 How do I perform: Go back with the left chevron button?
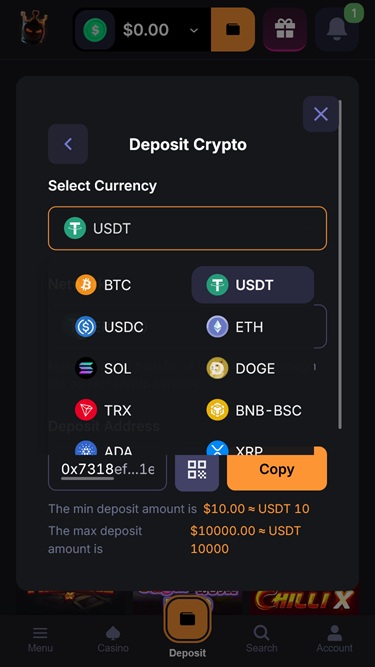coord(68,144)
